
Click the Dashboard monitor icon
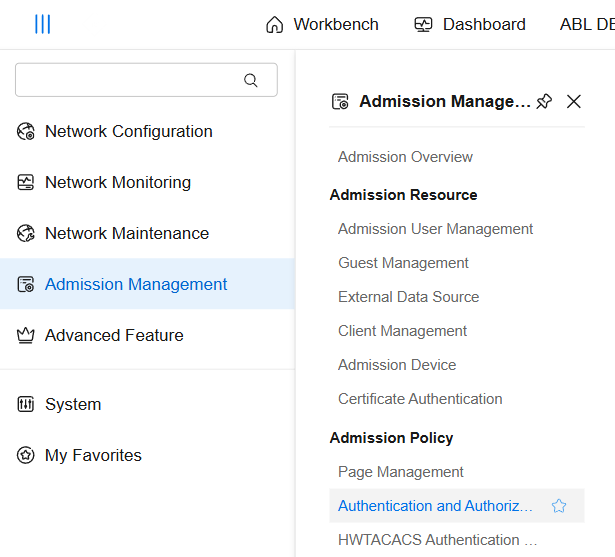tap(423, 25)
